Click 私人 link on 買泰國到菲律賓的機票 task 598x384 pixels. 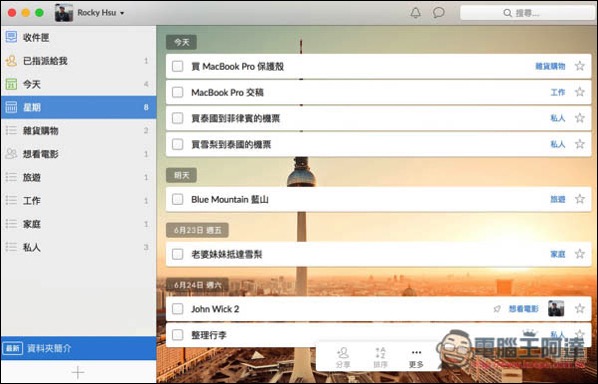click(x=558, y=118)
